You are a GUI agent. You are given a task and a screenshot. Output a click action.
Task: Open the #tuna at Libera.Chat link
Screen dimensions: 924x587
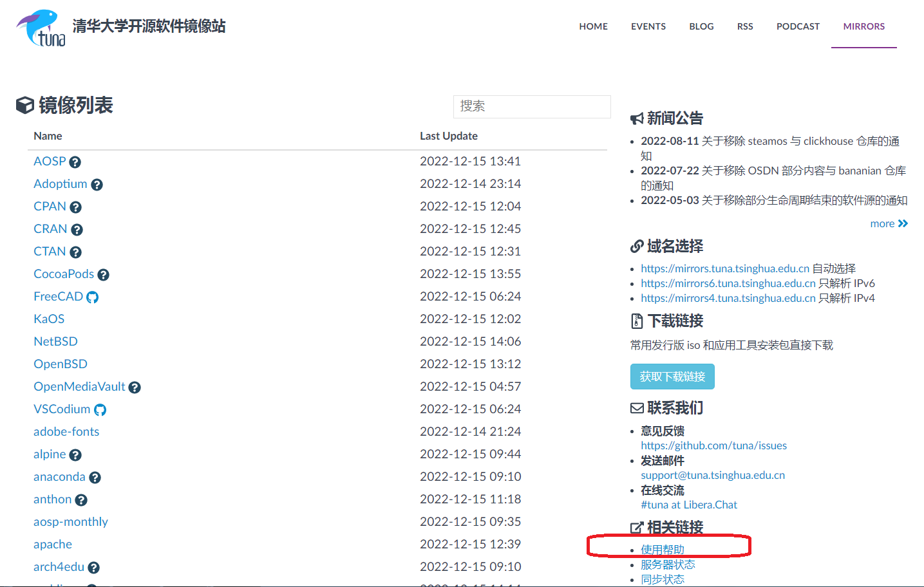[689, 505]
